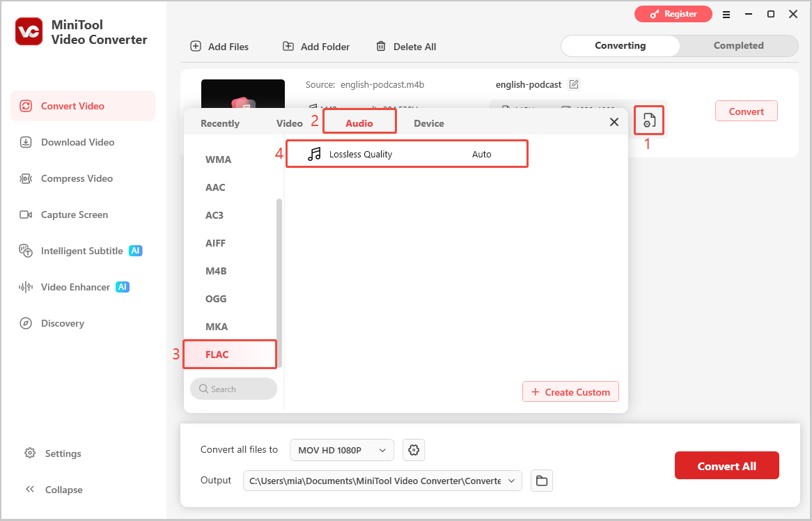Click the format list scrollbar
This screenshot has height=521, width=812.
(x=280, y=283)
